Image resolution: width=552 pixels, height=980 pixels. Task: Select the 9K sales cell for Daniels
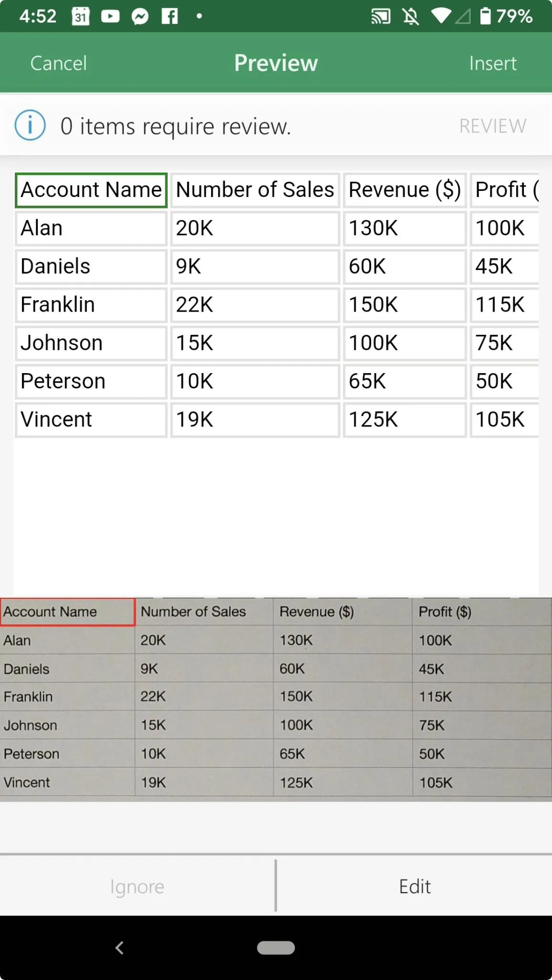(255, 267)
